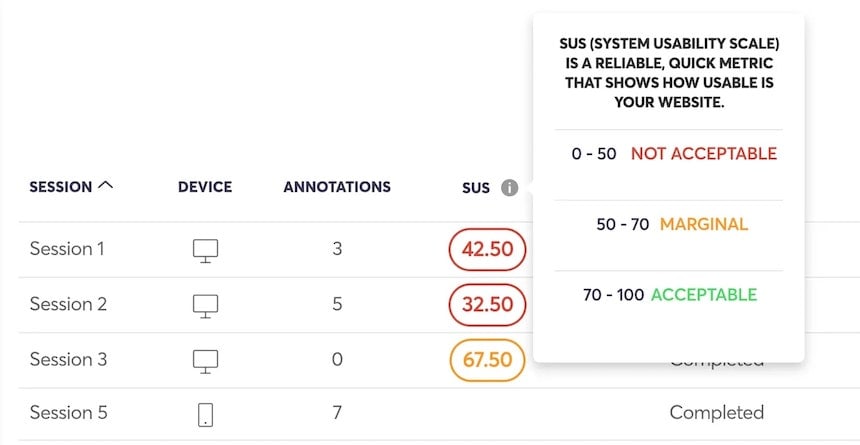Sort by the SESSION column arrow

(x=106, y=186)
